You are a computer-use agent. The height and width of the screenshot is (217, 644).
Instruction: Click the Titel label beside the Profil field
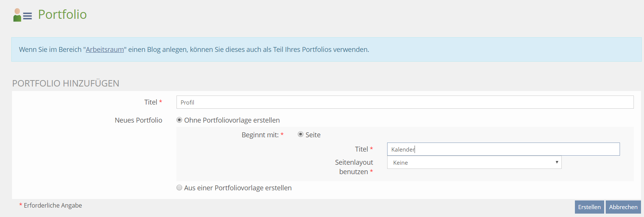pyautogui.click(x=151, y=102)
